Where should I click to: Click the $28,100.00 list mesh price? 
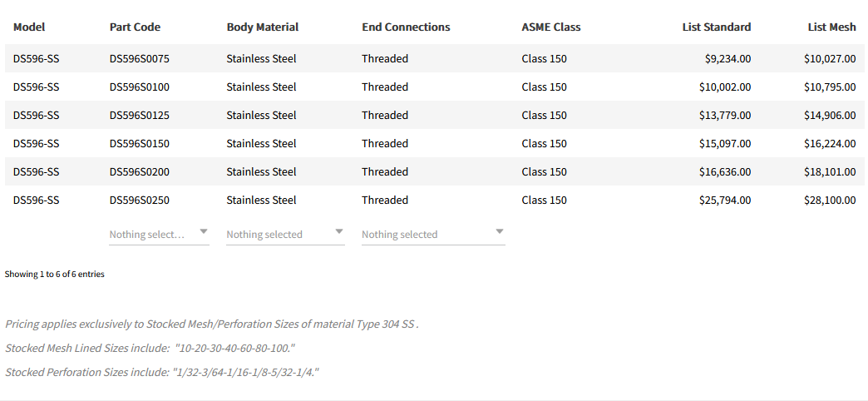click(x=829, y=200)
